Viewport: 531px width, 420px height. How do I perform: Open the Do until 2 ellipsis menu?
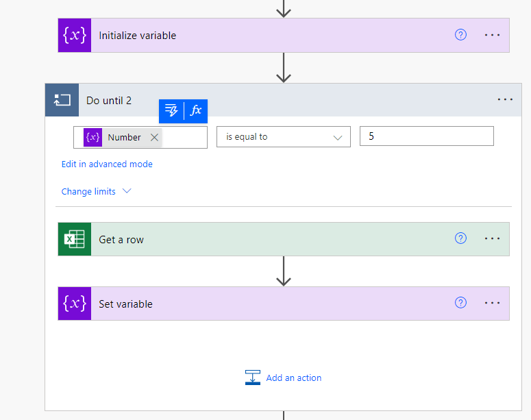[505, 99]
